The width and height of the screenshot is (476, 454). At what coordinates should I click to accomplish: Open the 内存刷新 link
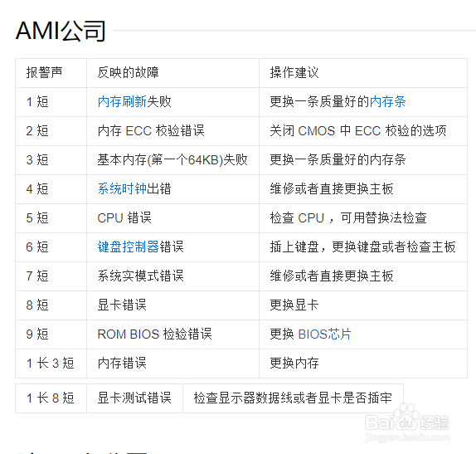[122, 102]
